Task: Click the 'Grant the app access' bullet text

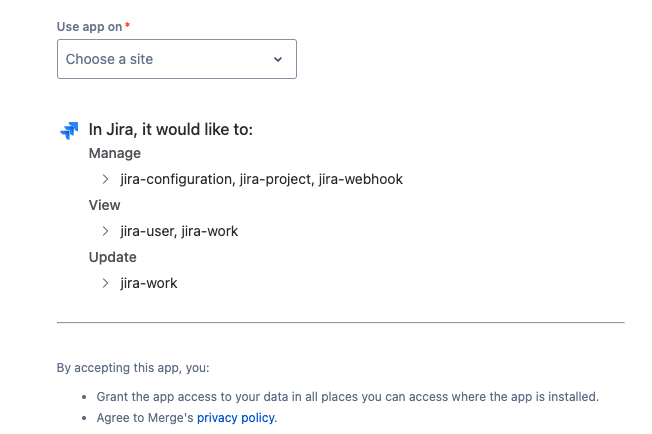Action: point(348,397)
